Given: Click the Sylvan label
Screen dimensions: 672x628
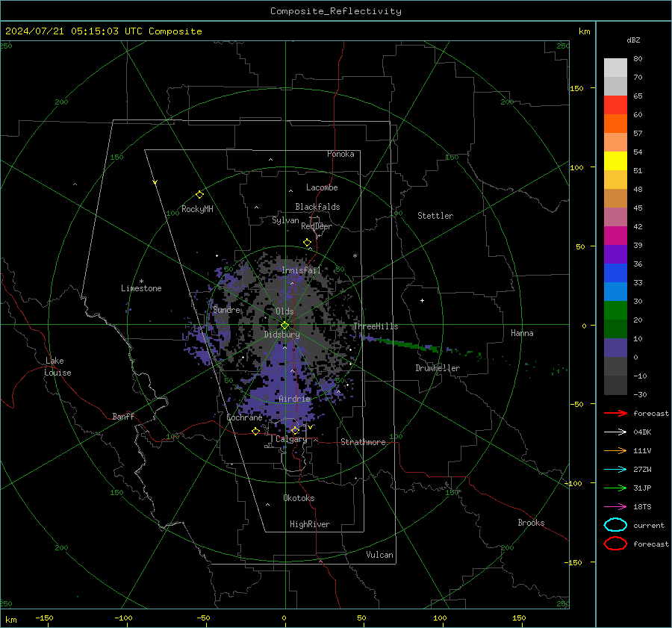Looking at the screenshot, I should (x=285, y=220).
